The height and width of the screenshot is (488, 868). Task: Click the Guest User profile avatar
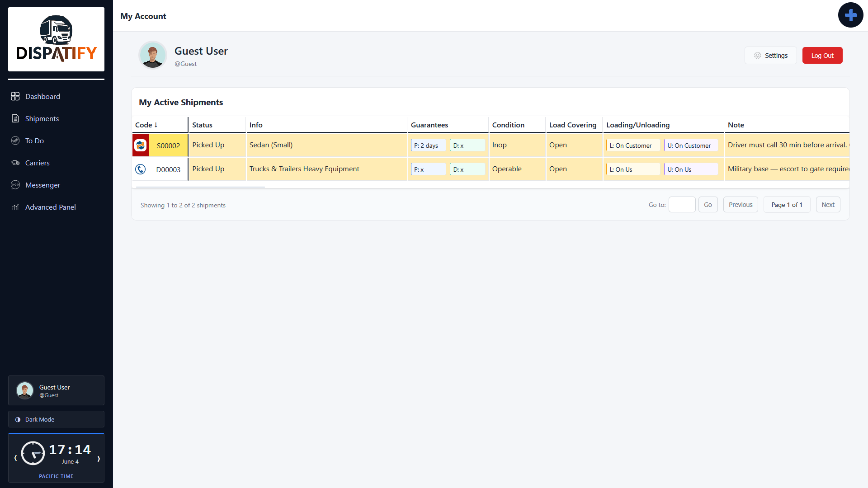point(153,55)
